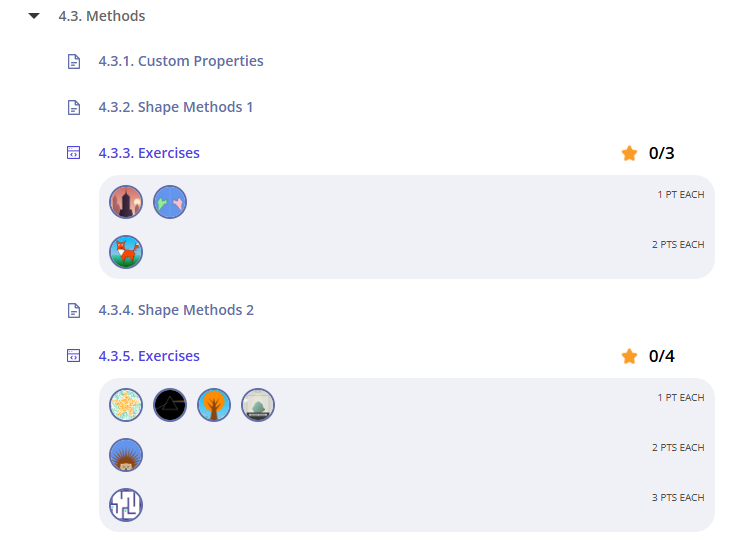
Task: Collapse the 4.3. Methods section arrow
Action: coord(34,16)
